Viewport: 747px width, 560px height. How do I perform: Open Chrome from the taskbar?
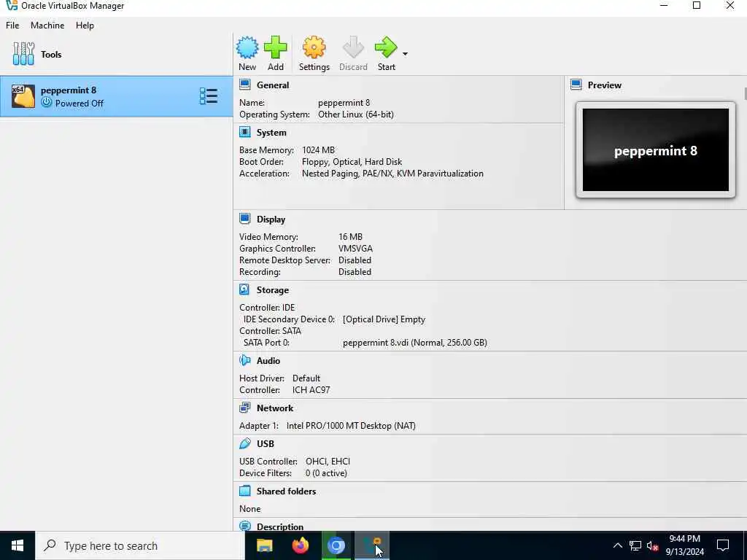tap(336, 545)
